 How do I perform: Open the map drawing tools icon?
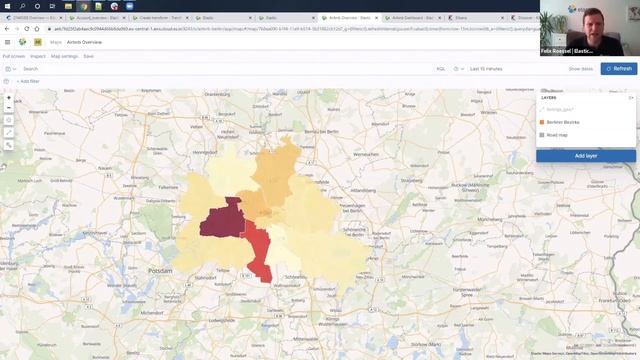click(x=9, y=145)
